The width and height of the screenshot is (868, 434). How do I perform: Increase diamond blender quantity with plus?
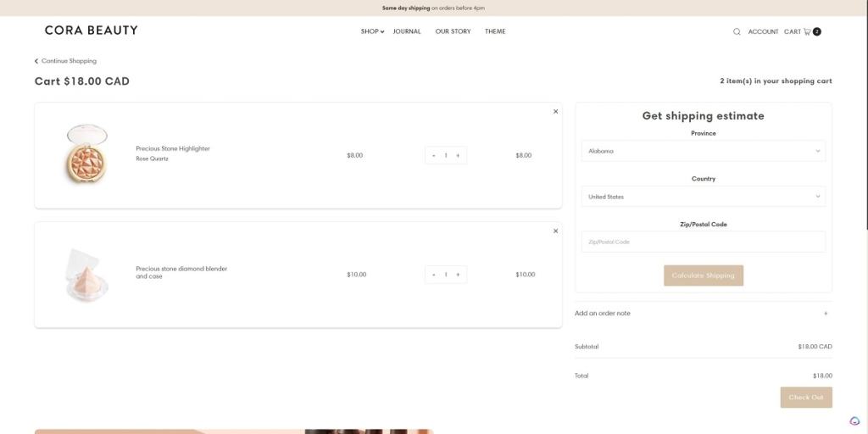point(458,275)
